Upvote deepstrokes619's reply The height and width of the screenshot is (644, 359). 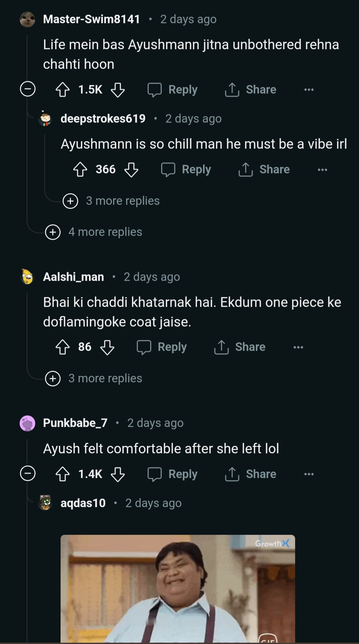80,169
